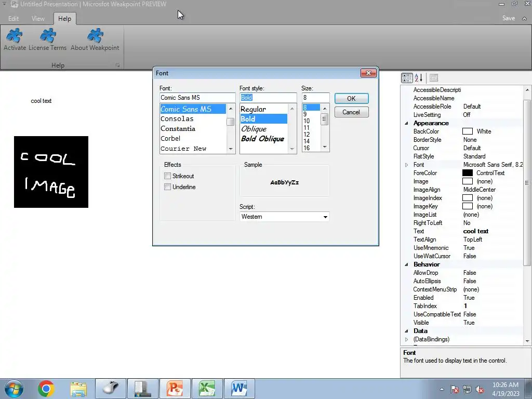Open Excel from the taskbar
Screen dimensions: 532x399
(x=207, y=389)
